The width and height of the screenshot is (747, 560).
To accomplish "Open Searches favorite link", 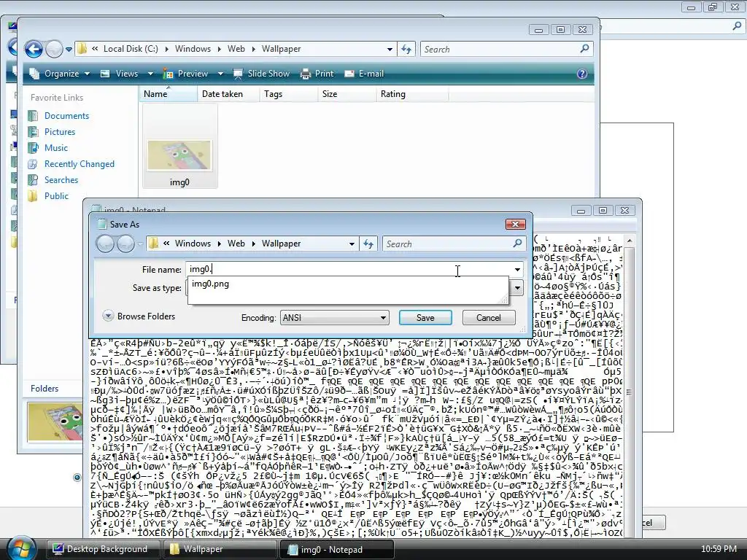I will (61, 180).
